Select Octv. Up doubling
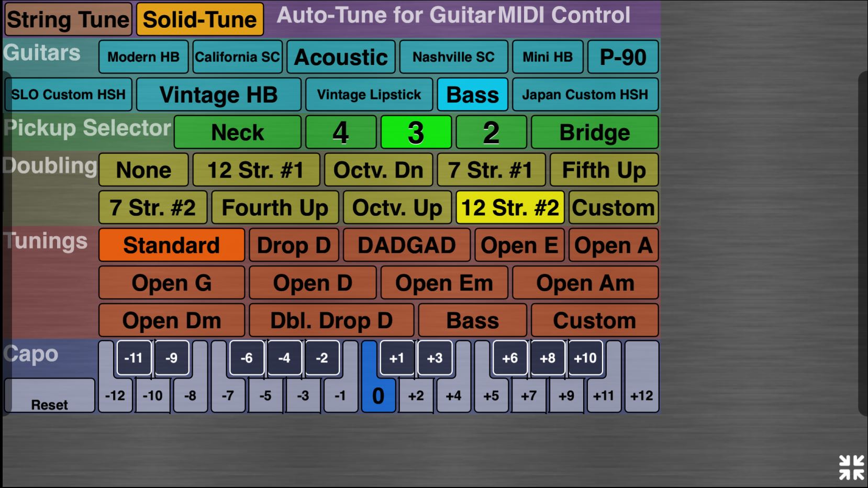Screen dimensions: 868x488 (397, 207)
